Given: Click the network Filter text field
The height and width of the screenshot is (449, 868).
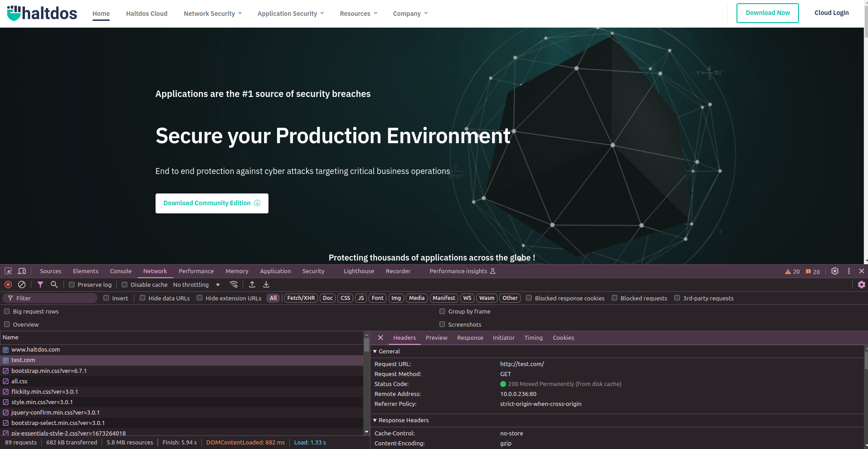Looking at the screenshot, I should click(50, 298).
